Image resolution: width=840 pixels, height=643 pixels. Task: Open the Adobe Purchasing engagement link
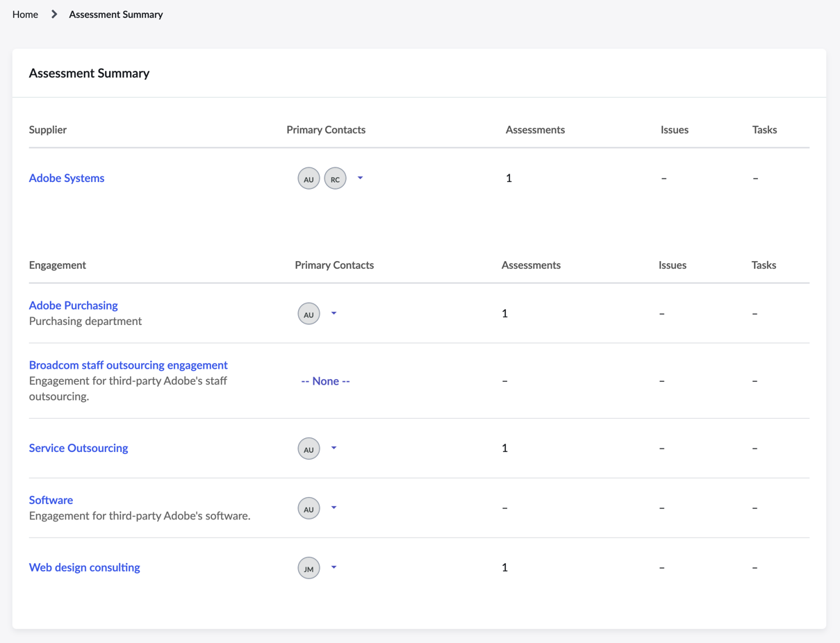coord(74,305)
